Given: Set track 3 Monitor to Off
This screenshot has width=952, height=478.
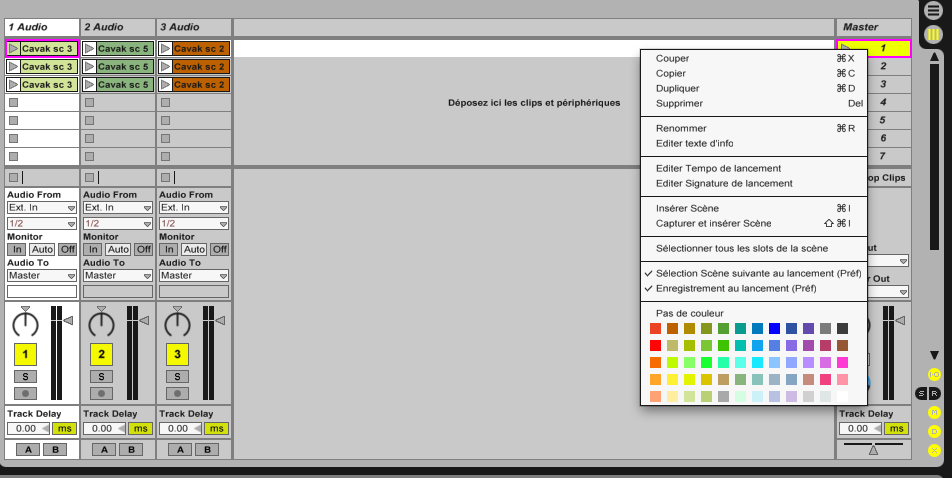Looking at the screenshot, I should click(219, 249).
